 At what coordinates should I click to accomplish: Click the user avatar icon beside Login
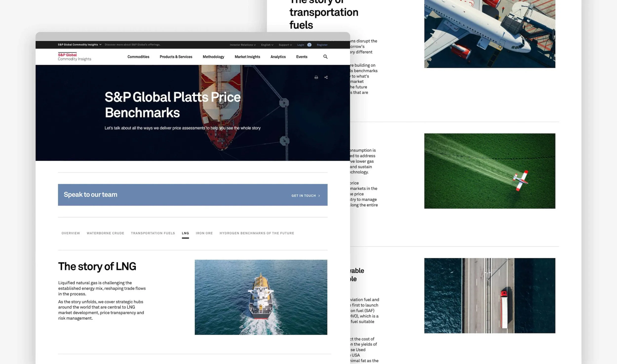pyautogui.click(x=309, y=45)
